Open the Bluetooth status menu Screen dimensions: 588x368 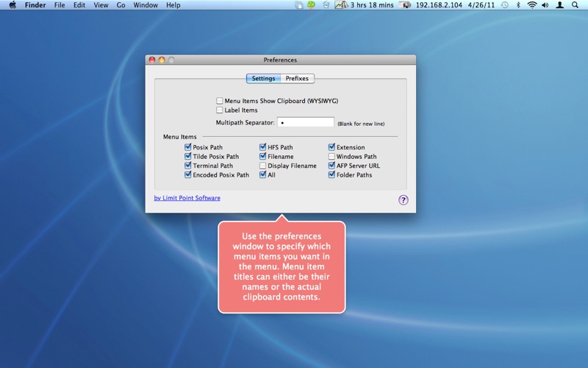pos(518,5)
